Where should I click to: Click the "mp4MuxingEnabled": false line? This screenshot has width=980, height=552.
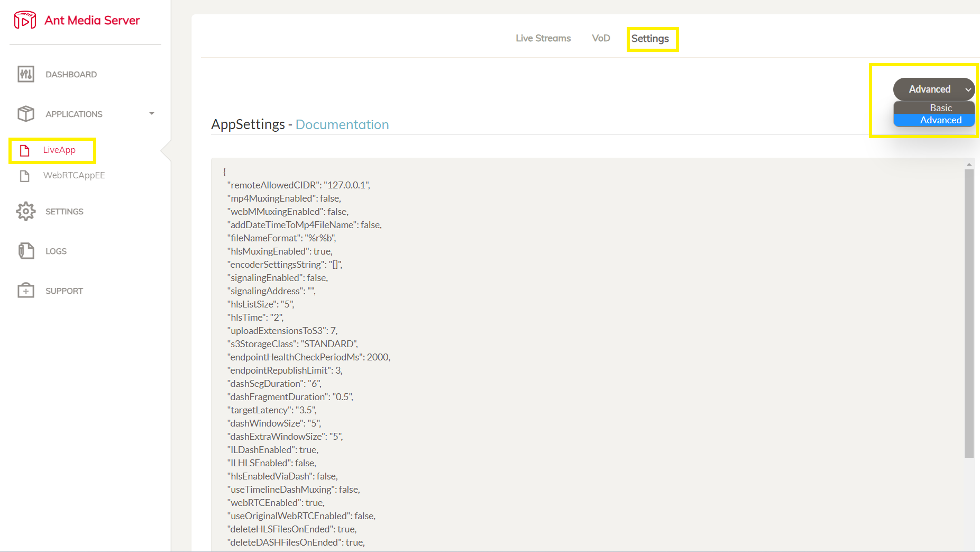click(284, 198)
